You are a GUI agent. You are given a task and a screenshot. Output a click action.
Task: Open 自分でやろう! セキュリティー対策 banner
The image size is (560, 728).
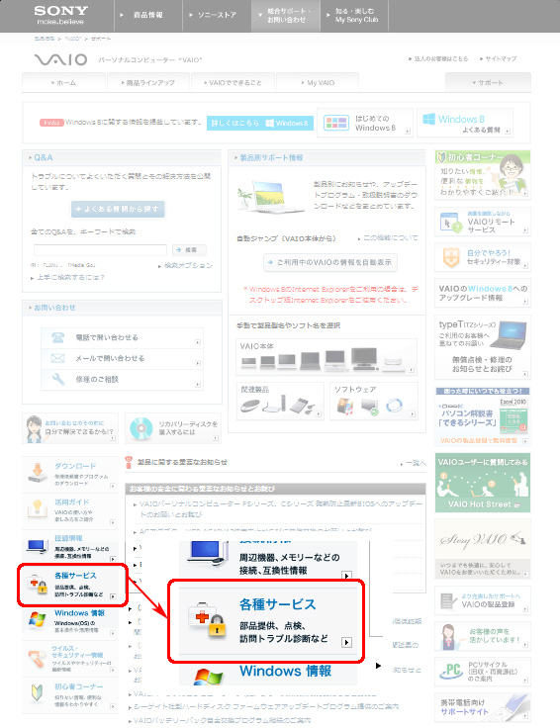pyautogui.click(x=483, y=257)
